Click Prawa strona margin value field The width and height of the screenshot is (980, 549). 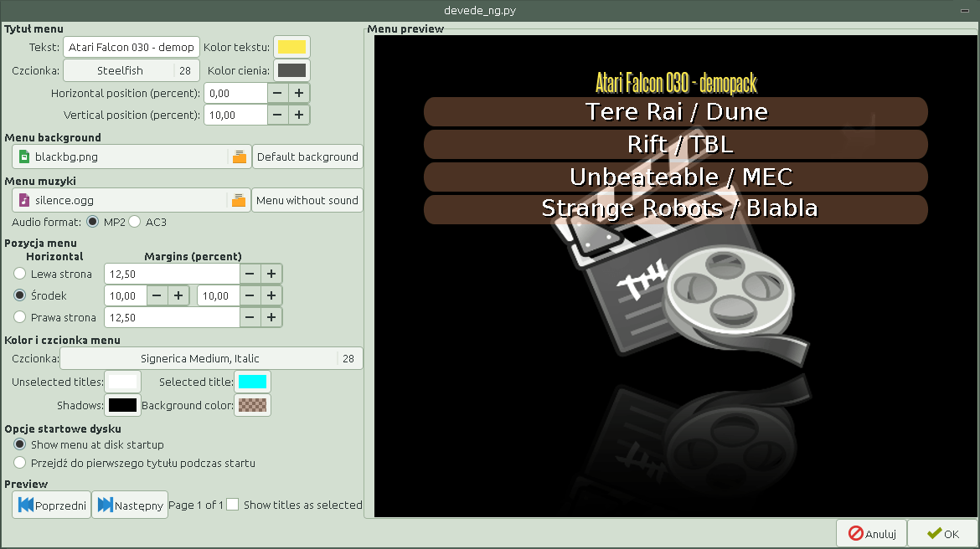point(172,317)
